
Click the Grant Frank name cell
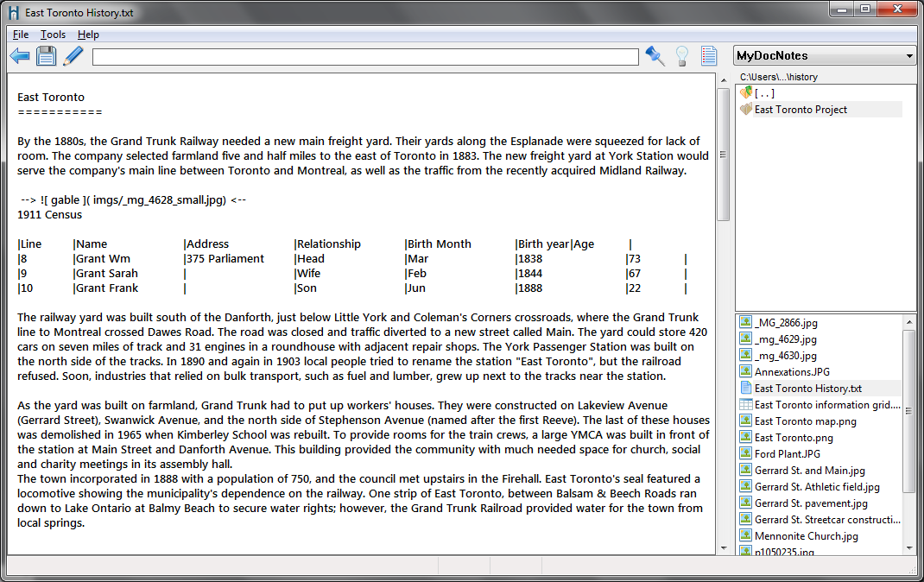click(x=107, y=288)
